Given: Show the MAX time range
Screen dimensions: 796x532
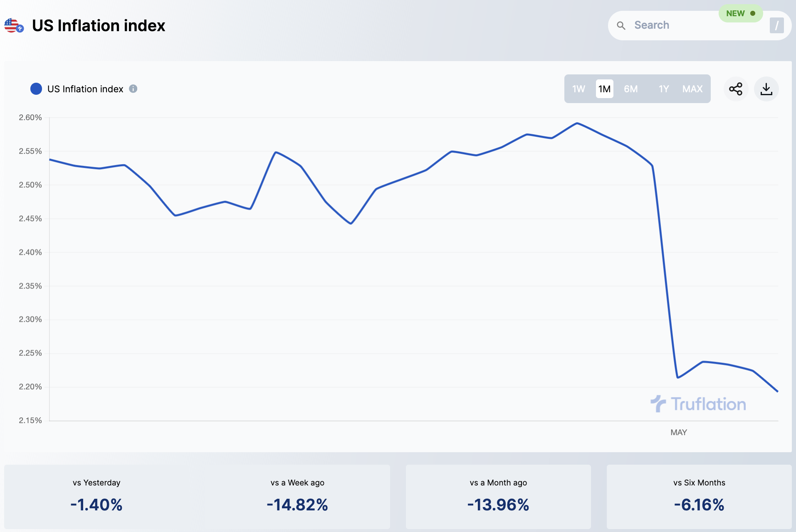Looking at the screenshot, I should tap(692, 89).
